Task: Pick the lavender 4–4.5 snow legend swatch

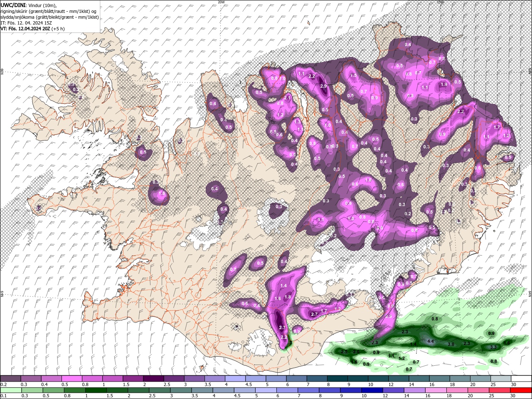Action: tap(235, 379)
